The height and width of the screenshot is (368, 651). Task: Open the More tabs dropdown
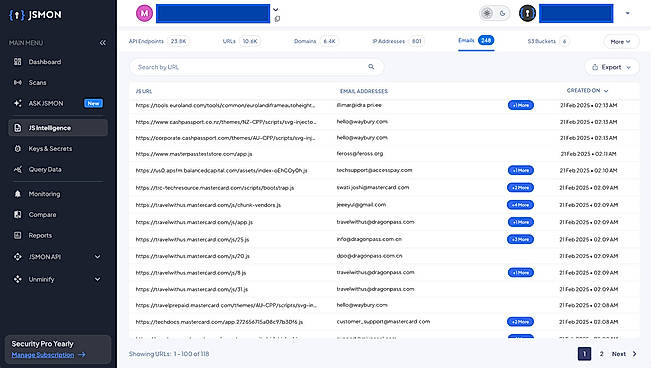(x=620, y=42)
